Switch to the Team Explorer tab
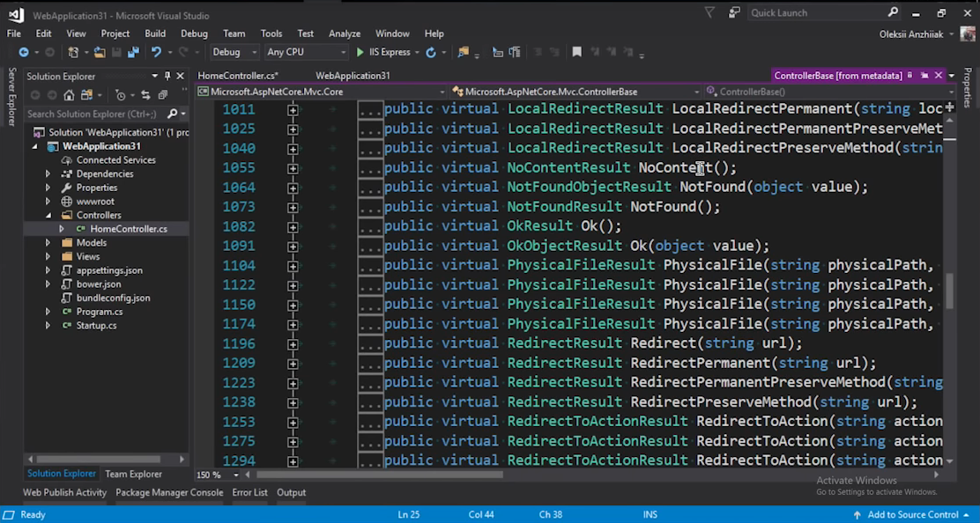980x523 pixels. pyautogui.click(x=133, y=474)
